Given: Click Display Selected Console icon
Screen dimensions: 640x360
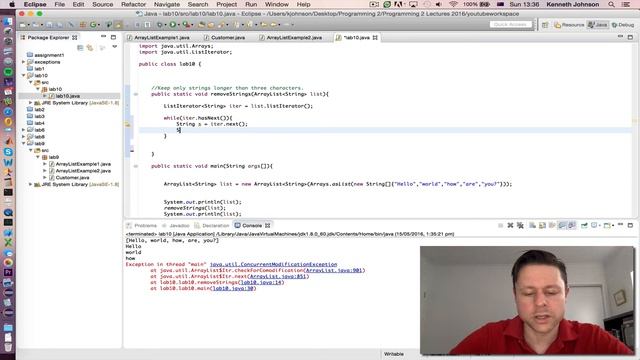Looking at the screenshot, I should click(x=595, y=225).
